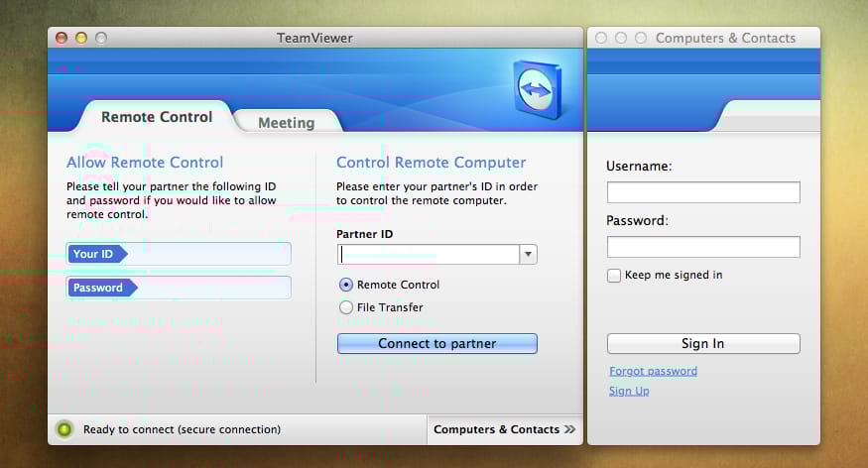Screen dimensions: 868x468
Task: Click the double chevron beside Computers & Contacts
Action: pos(569,429)
